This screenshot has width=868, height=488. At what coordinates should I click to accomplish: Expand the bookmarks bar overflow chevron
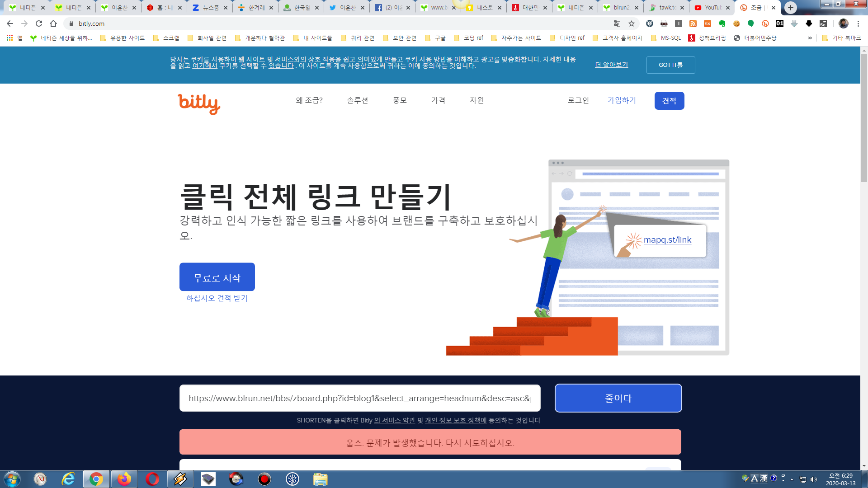click(810, 38)
